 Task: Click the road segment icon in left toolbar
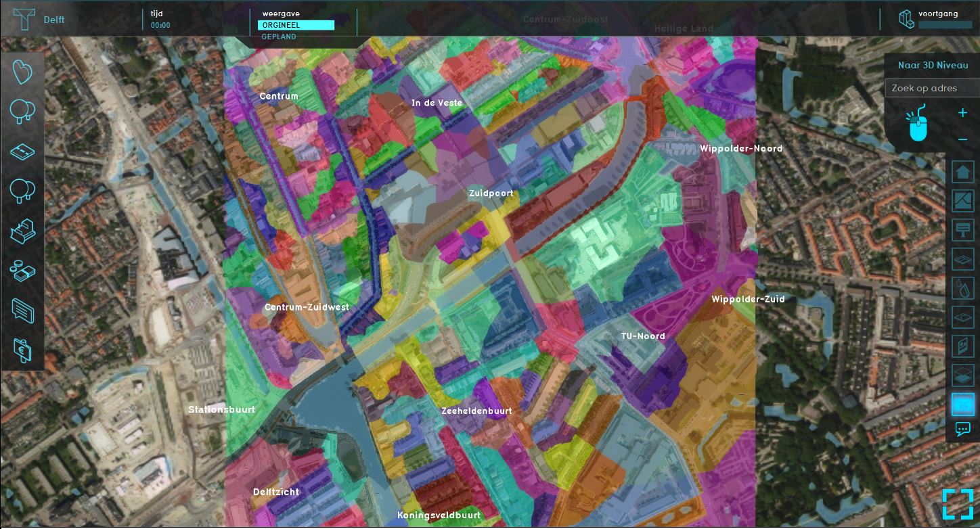pyautogui.click(x=22, y=152)
